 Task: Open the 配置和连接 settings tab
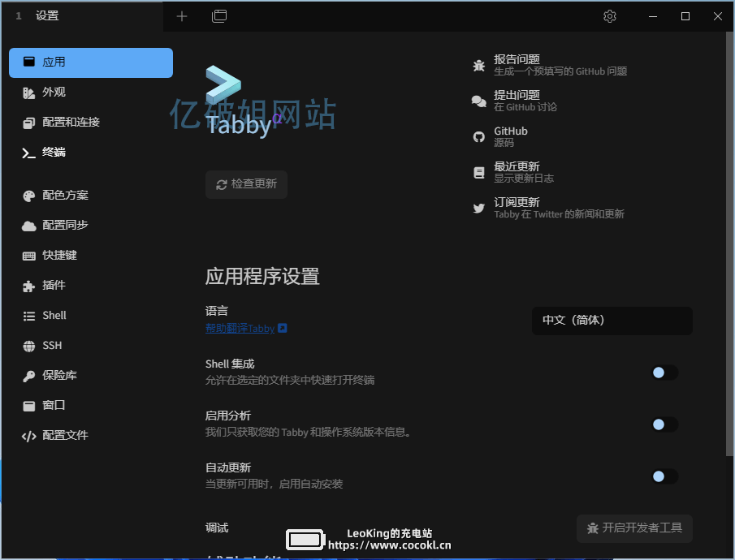pyautogui.click(x=91, y=123)
